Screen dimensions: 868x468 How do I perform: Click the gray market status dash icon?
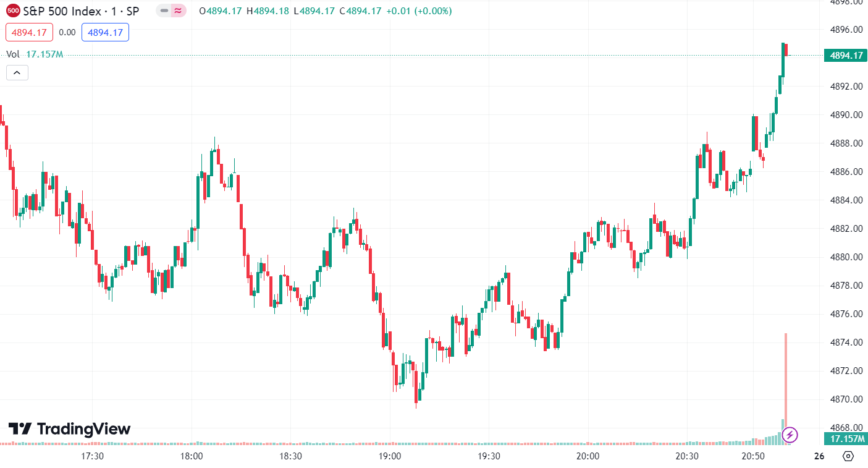164,11
